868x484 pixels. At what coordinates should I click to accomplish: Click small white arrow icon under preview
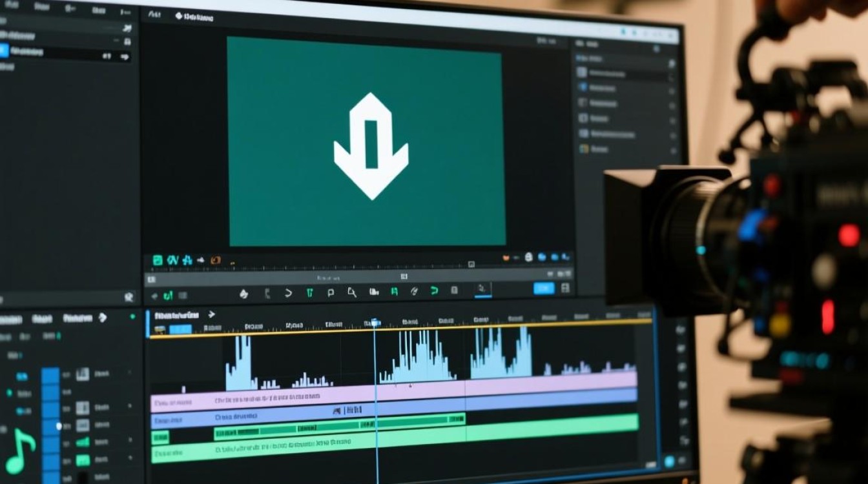201,261
